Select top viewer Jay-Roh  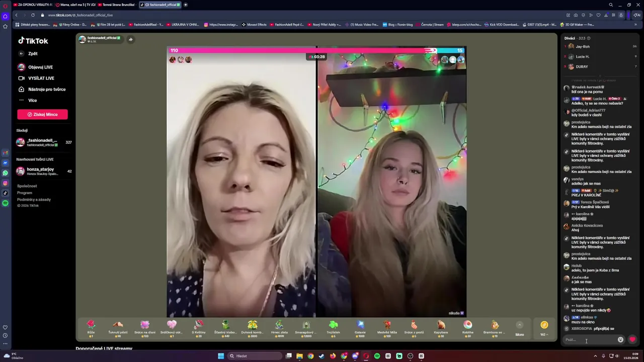(601, 46)
